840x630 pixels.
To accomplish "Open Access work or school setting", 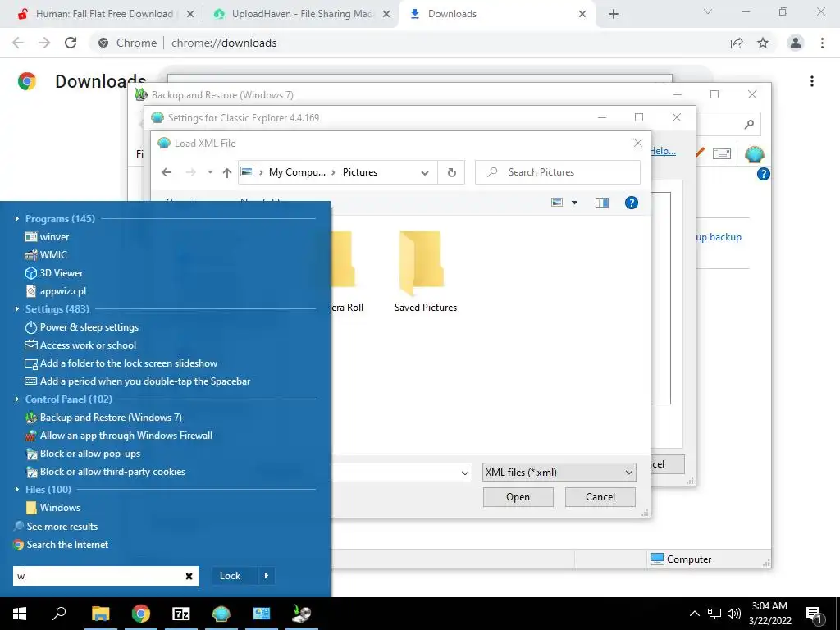I will [x=81, y=345].
